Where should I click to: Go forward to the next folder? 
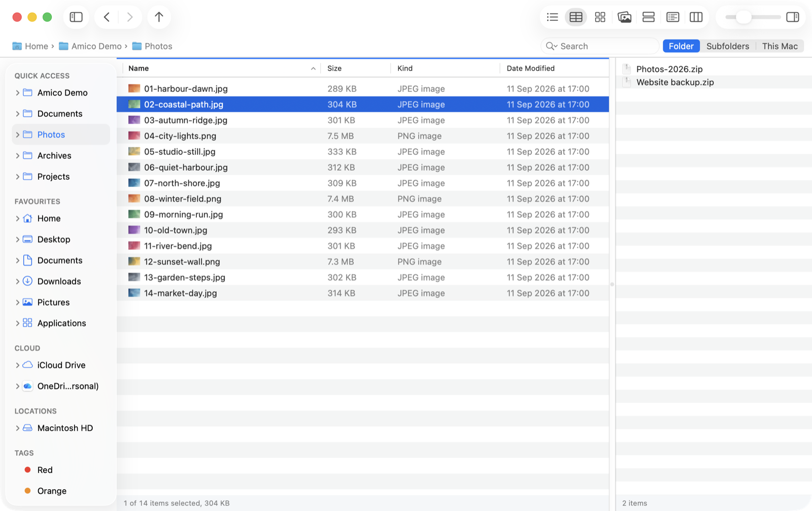[130, 17]
